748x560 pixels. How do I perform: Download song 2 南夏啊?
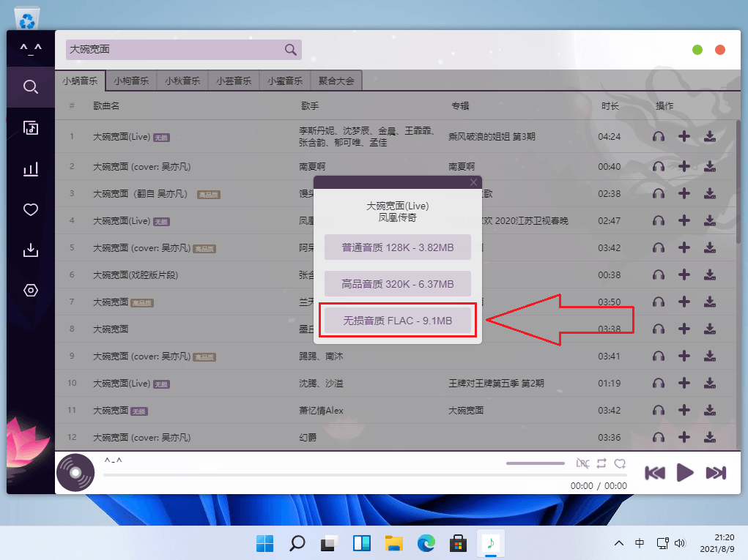coord(710,166)
